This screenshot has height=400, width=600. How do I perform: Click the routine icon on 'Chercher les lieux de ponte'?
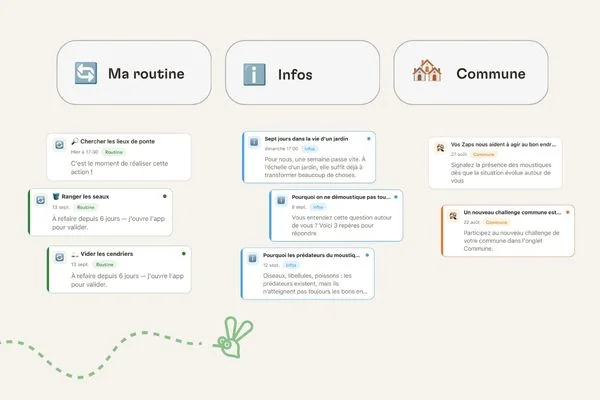tap(59, 145)
